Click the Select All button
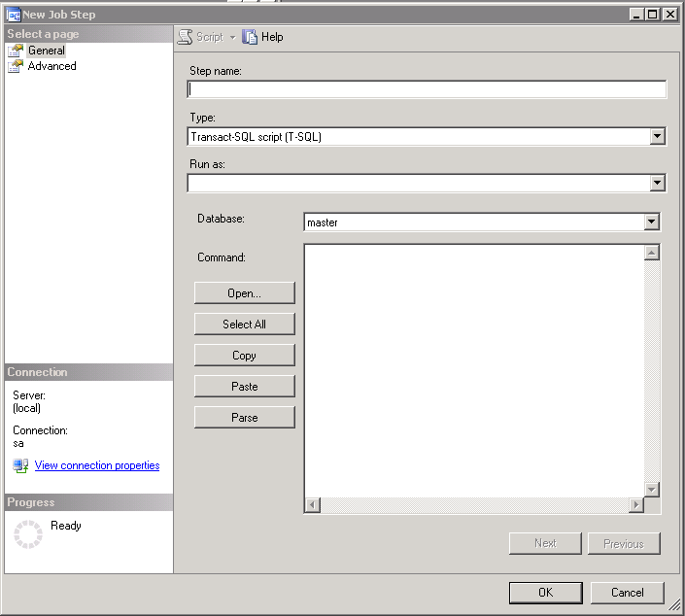This screenshot has height=616, width=685. pos(245,325)
